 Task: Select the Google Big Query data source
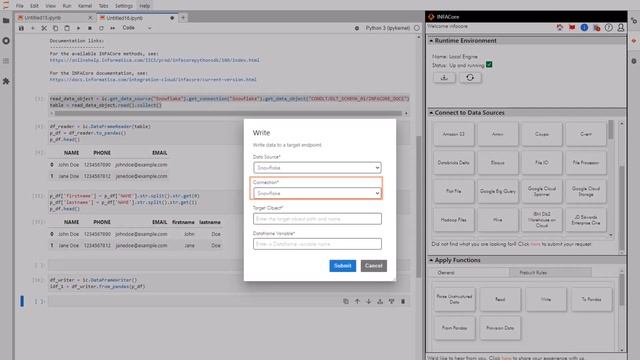tap(498, 191)
